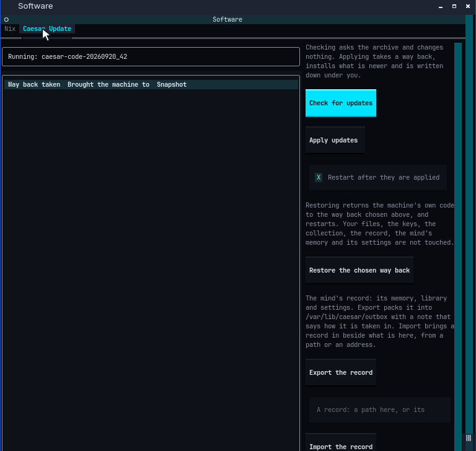This screenshot has height=451, width=476.
Task: Click Restore the chosen way back
Action: 359,271
